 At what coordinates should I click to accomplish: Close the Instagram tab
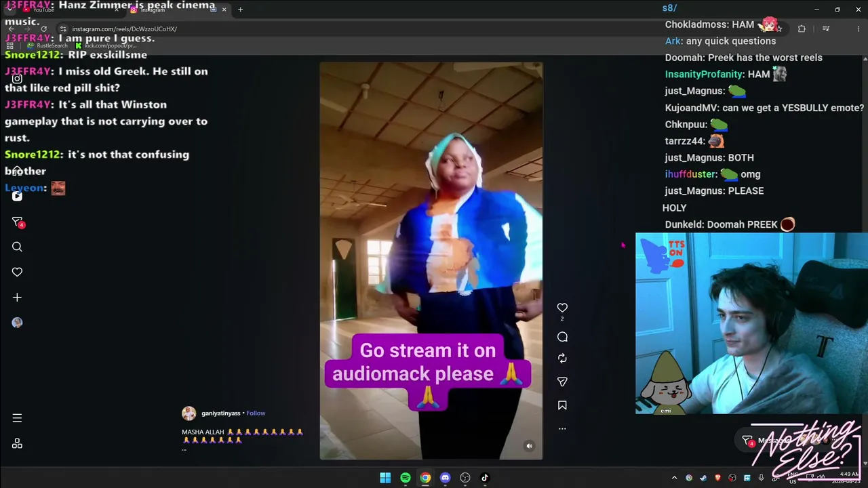[x=224, y=9]
